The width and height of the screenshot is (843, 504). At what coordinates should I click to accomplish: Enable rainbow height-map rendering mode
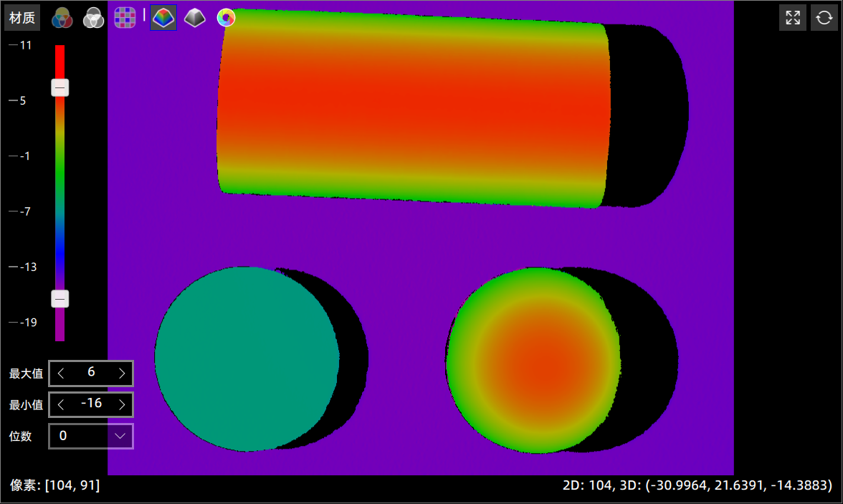point(163,18)
